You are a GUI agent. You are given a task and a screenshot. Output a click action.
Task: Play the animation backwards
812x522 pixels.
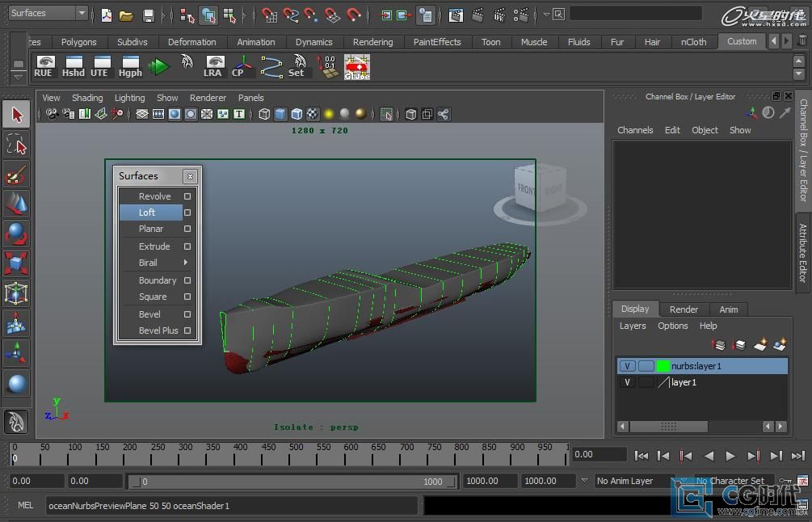click(x=709, y=456)
